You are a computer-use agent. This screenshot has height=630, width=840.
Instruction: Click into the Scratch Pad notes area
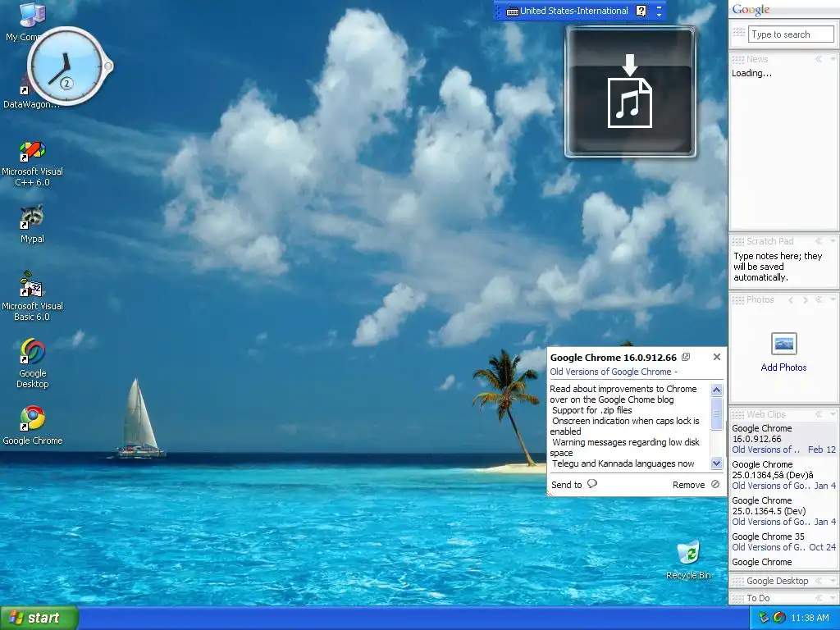pyautogui.click(x=783, y=267)
